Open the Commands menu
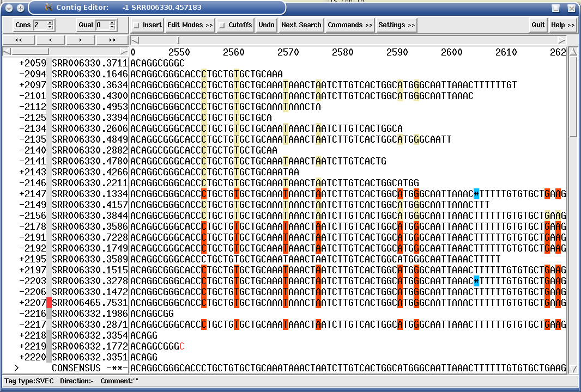581x392 pixels. point(350,25)
